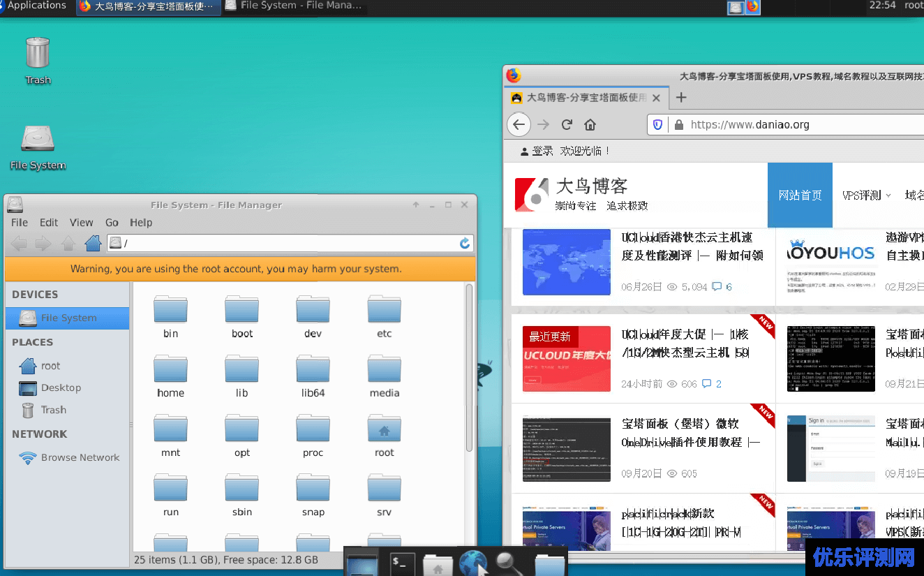Click the clock showing 22:54

[882, 6]
